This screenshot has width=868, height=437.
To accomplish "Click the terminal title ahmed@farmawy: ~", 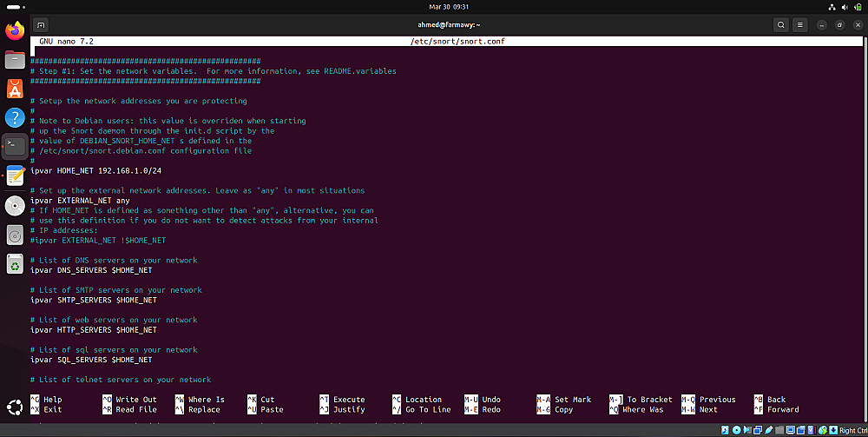I will [x=449, y=25].
